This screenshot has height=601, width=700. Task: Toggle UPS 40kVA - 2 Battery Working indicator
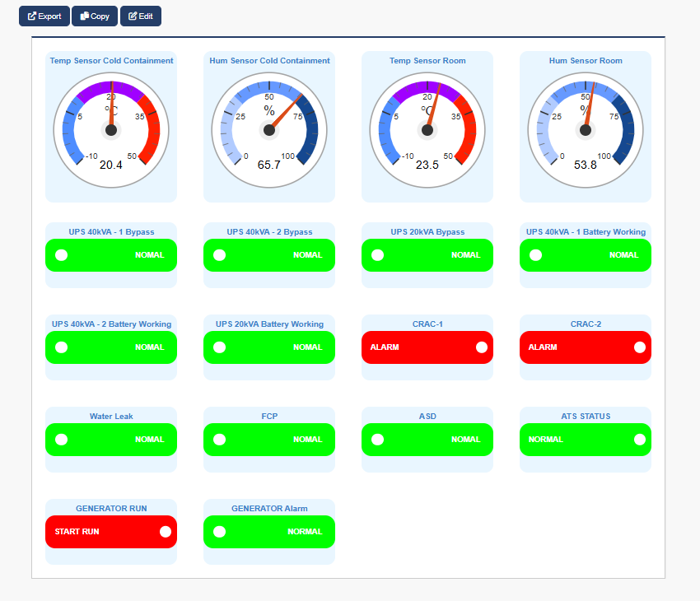point(111,347)
